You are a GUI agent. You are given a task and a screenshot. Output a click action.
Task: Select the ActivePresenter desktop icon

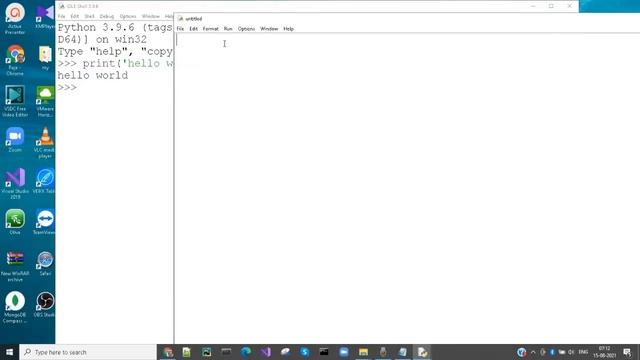[x=15, y=18]
